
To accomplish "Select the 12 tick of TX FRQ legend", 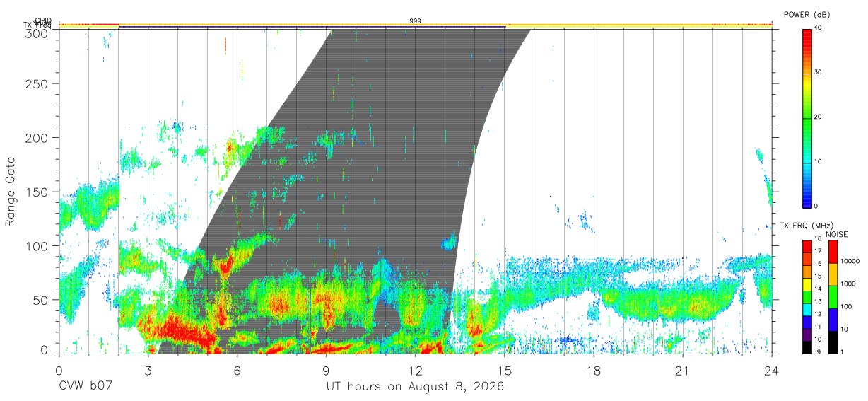I will [x=819, y=314].
